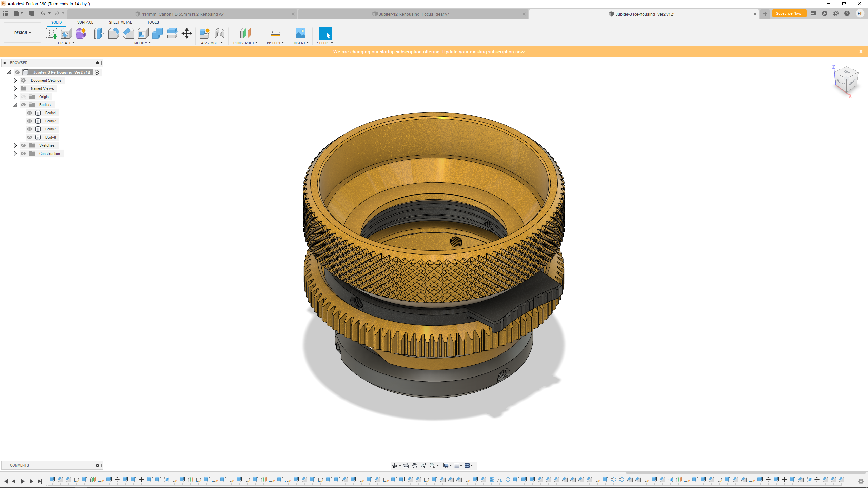This screenshot has height=488, width=868.
Task: Select the Create Sketch tool icon
Action: 52,33
